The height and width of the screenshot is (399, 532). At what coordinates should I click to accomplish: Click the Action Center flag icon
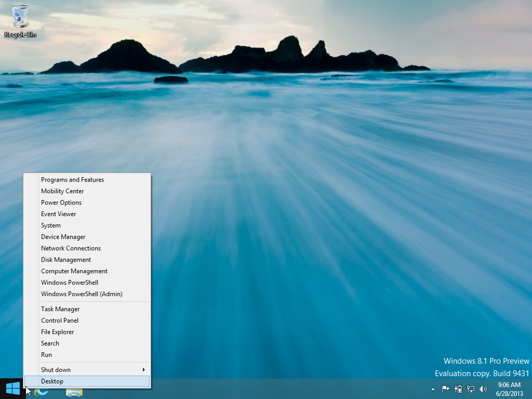tap(445, 389)
